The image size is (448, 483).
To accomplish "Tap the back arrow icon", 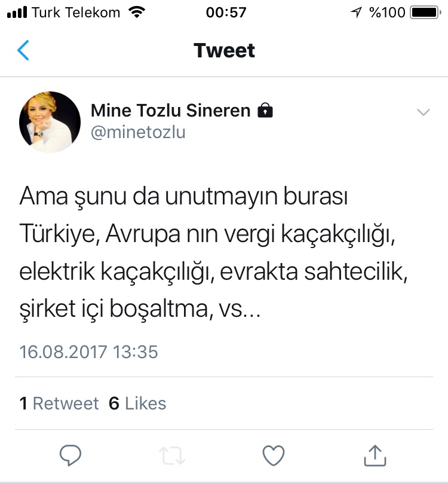I will [23, 50].
